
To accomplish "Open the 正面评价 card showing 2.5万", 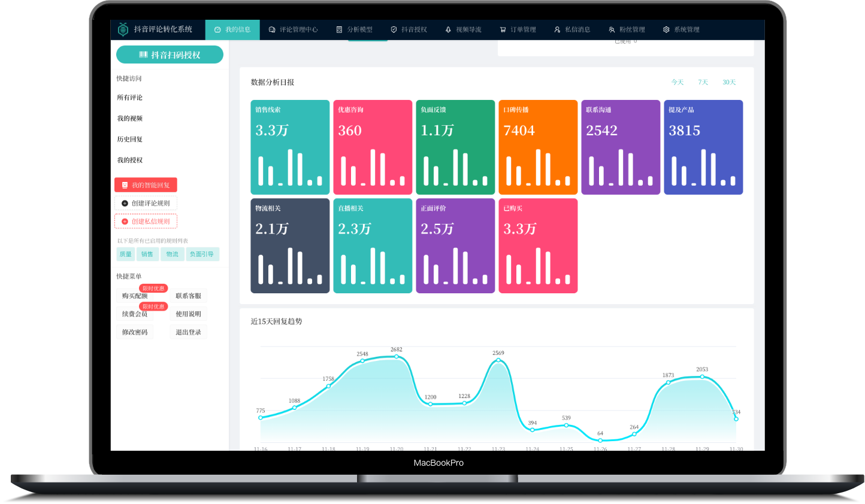I will [455, 246].
